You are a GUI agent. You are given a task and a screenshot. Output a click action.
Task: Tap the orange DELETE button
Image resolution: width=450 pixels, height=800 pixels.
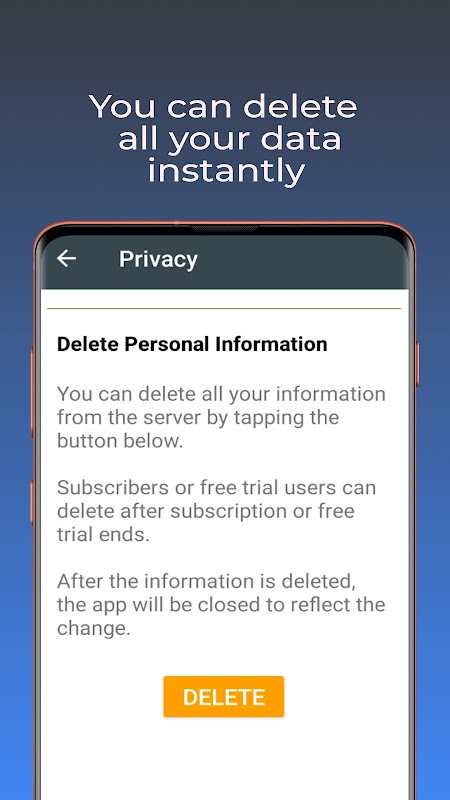click(223, 696)
